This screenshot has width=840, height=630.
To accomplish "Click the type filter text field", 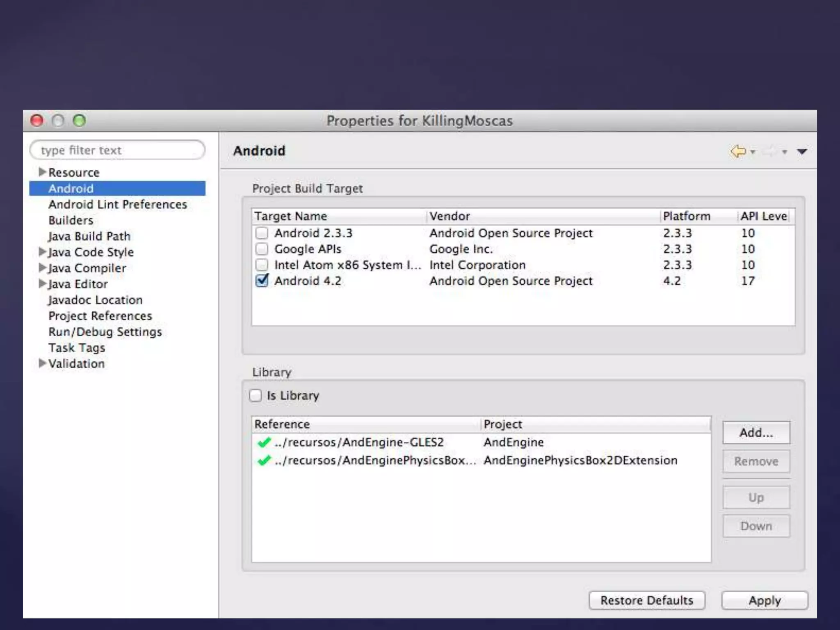I will [x=117, y=150].
